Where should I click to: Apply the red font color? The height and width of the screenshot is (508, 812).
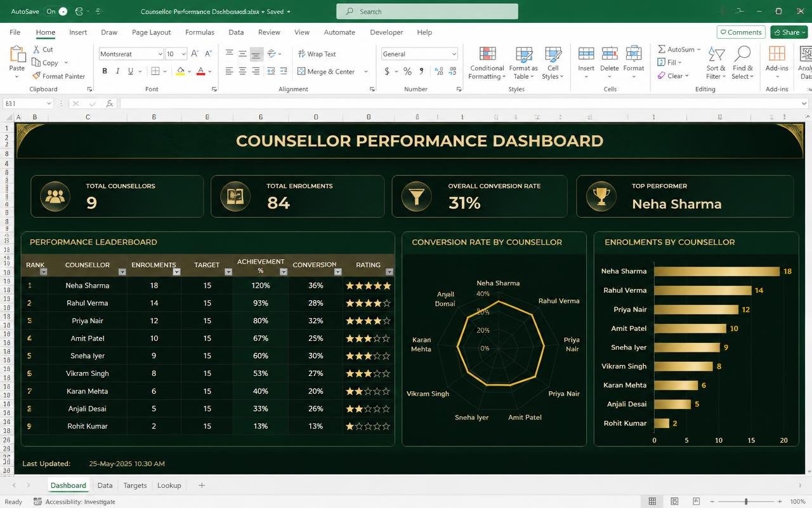200,72
